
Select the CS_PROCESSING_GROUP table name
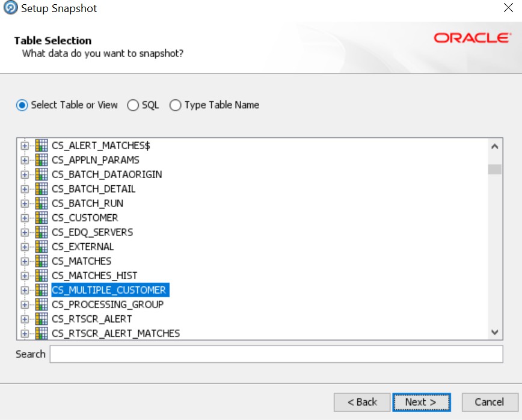click(x=108, y=304)
